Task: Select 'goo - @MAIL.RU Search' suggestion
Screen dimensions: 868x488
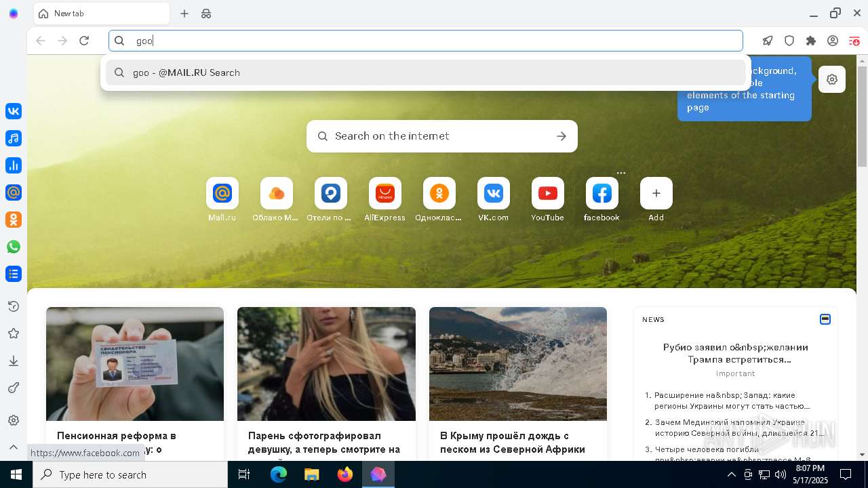Action: click(426, 73)
